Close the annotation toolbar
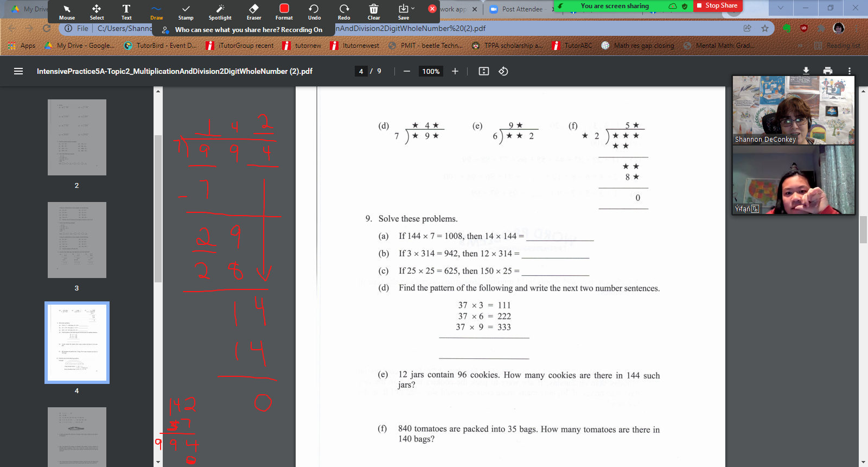 click(x=432, y=9)
